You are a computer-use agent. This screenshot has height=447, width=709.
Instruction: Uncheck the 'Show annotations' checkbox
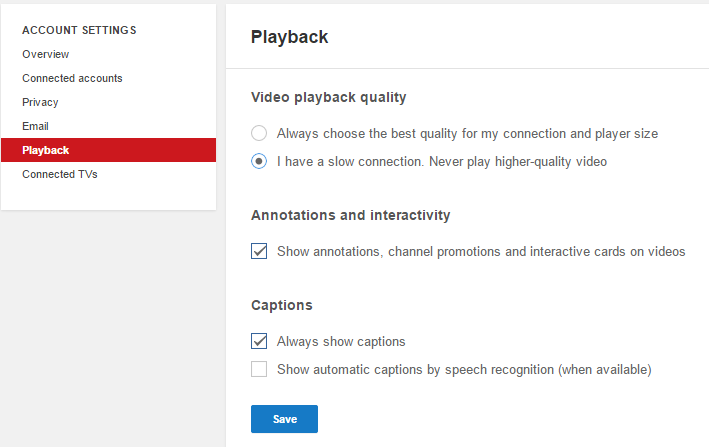(x=259, y=251)
